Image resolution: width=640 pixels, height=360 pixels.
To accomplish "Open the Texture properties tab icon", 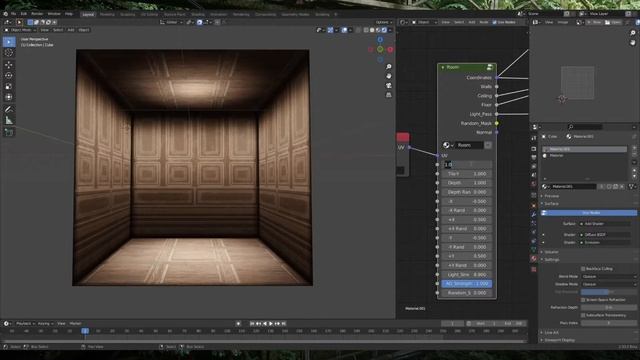I will point(533,269).
